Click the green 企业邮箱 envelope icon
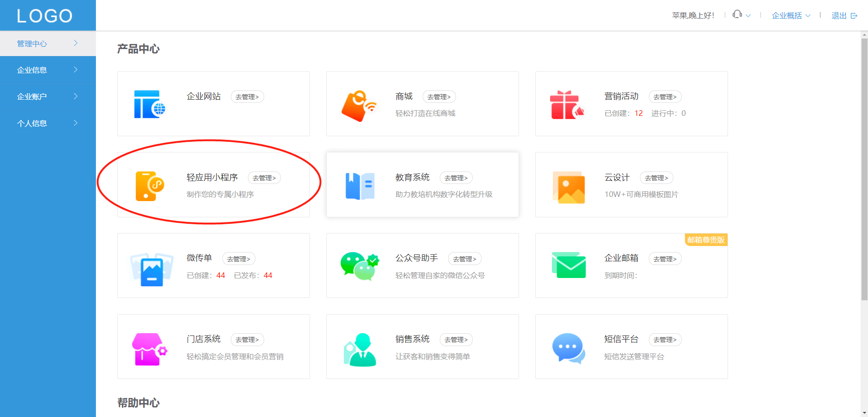 click(569, 265)
